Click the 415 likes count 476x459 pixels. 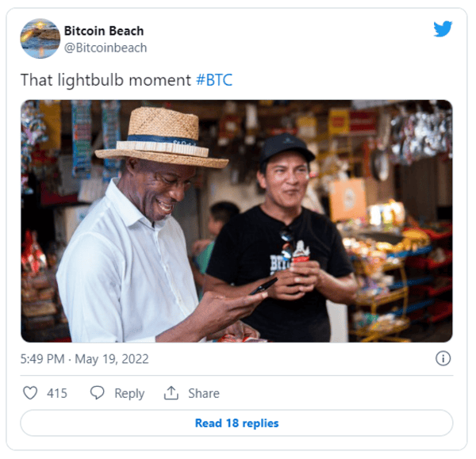56,393
